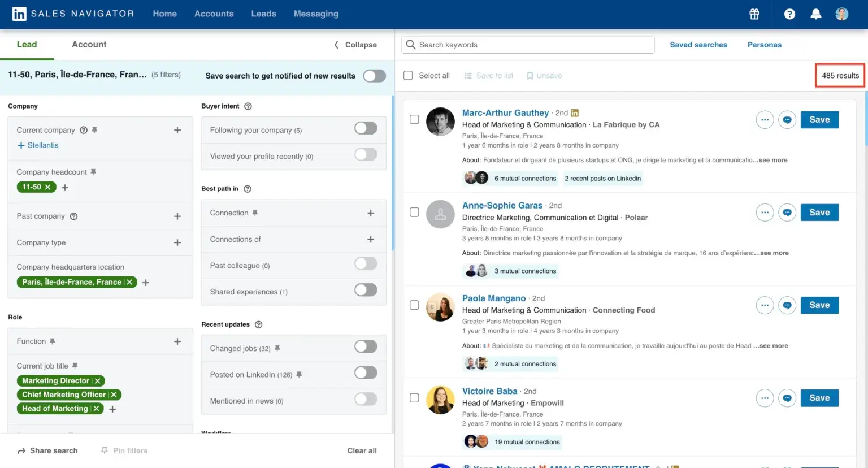
Task: Add suggested company Stellantis
Action: click(38, 145)
